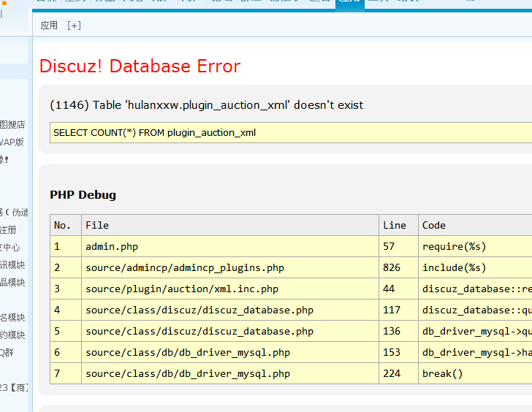Click line number 224 cell

click(x=398, y=373)
